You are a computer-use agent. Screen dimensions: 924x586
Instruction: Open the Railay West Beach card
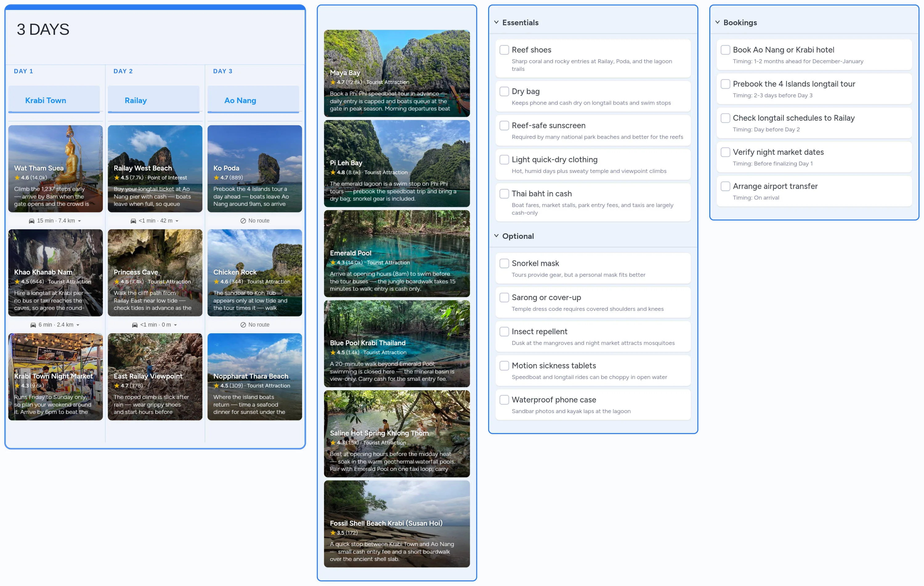[155, 169]
